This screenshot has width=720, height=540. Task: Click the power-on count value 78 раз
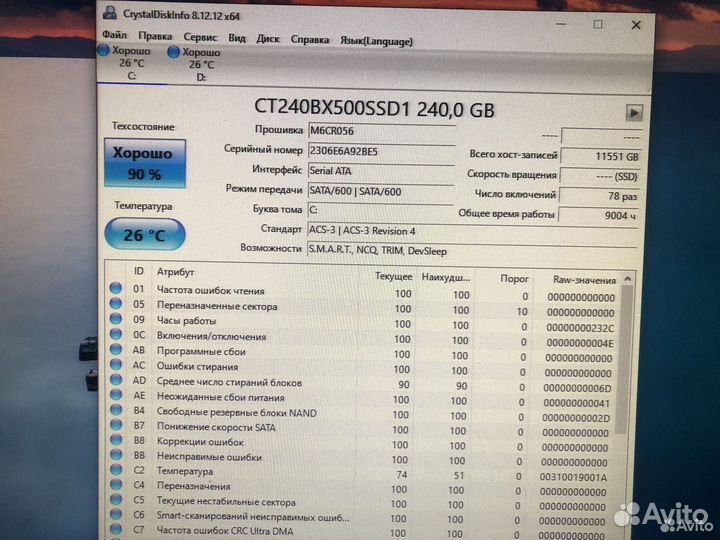click(599, 196)
